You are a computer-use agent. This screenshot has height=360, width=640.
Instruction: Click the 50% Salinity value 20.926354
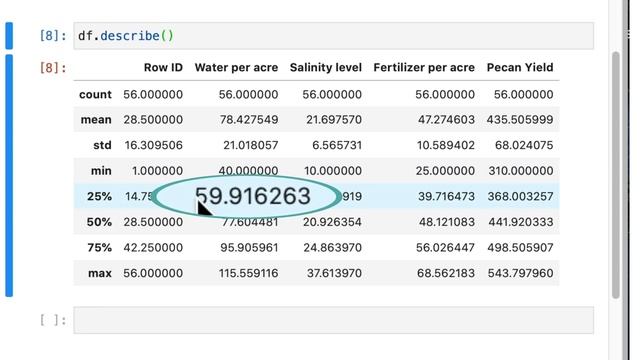pyautogui.click(x=332, y=222)
